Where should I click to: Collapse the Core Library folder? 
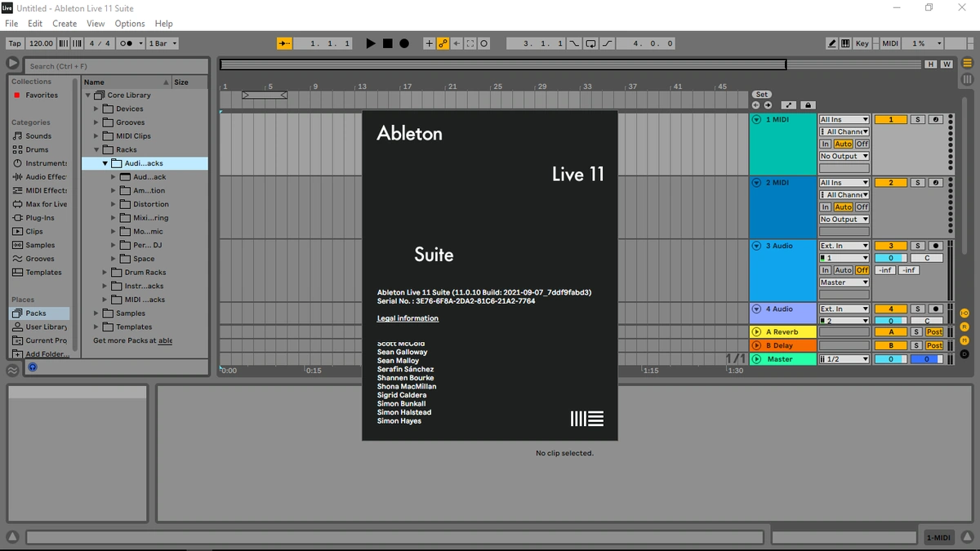click(x=89, y=96)
